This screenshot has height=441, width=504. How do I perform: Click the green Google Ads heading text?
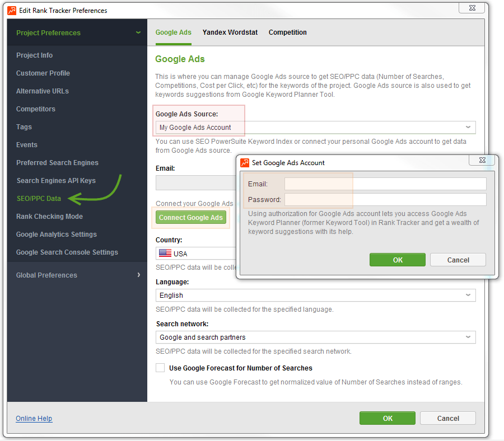point(180,59)
